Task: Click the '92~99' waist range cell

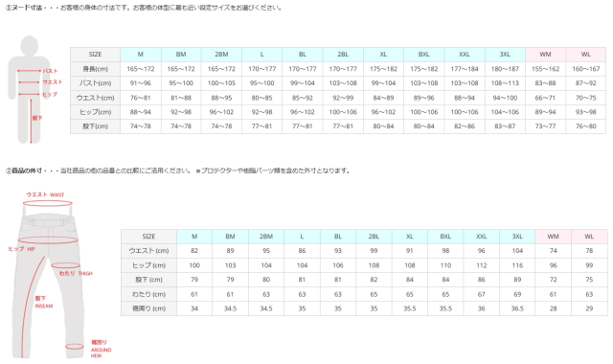Action: point(343,98)
